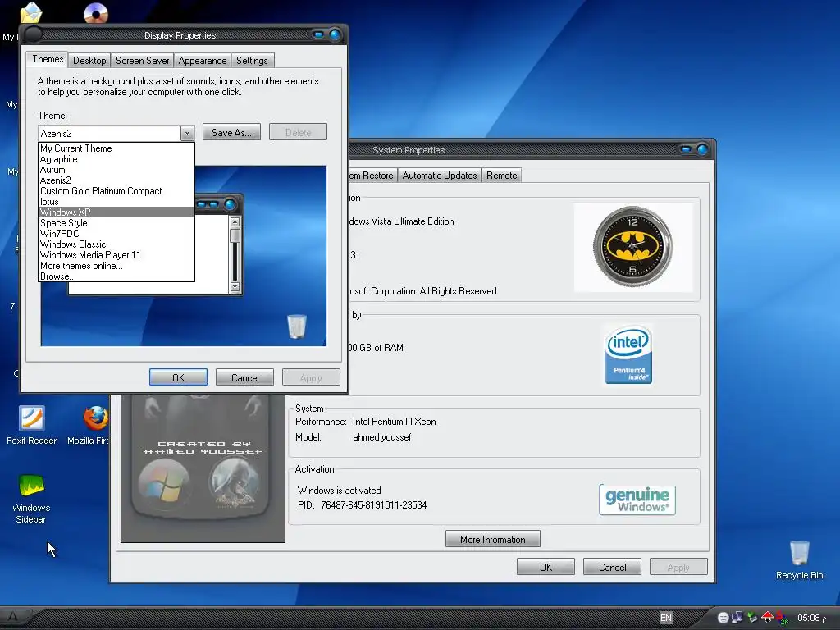Click the red upward arrow tray icon
Screen dimensions: 840x630
767,618
